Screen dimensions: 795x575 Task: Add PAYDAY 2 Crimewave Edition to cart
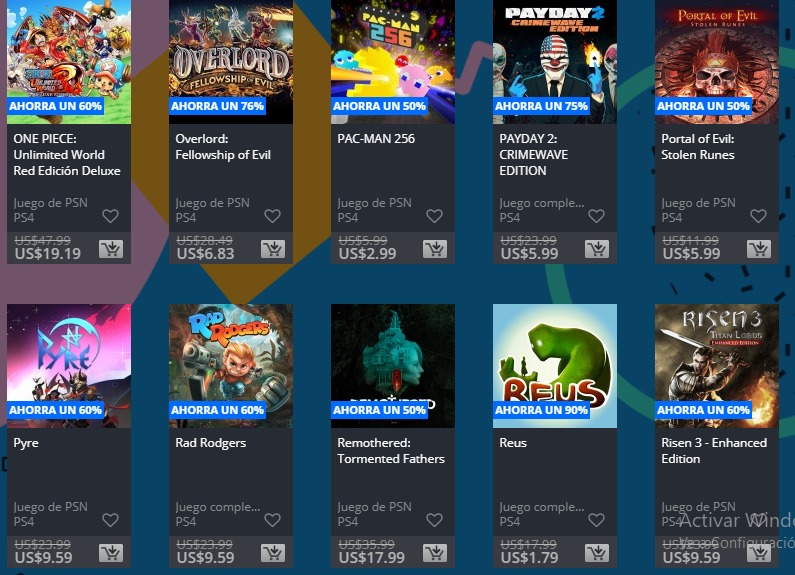click(597, 249)
